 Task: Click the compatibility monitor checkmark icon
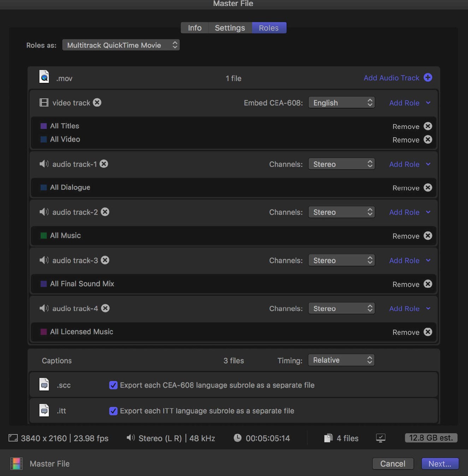381,438
